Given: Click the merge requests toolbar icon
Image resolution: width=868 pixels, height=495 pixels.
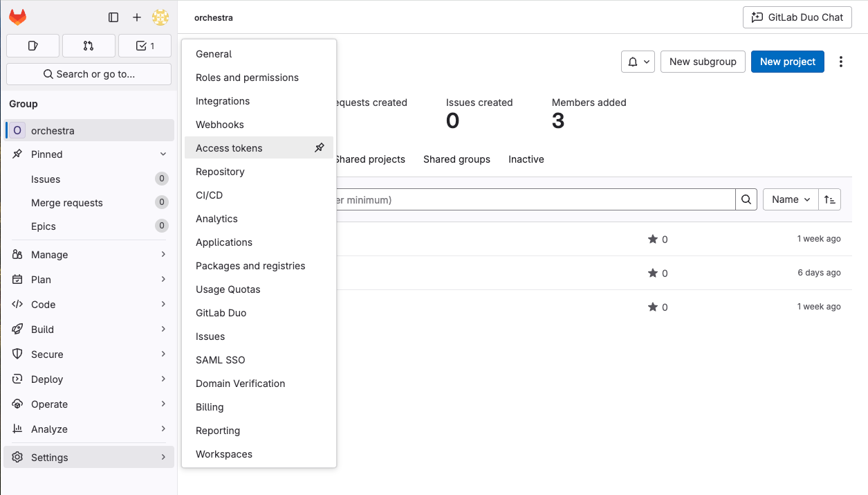Looking at the screenshot, I should tap(88, 45).
